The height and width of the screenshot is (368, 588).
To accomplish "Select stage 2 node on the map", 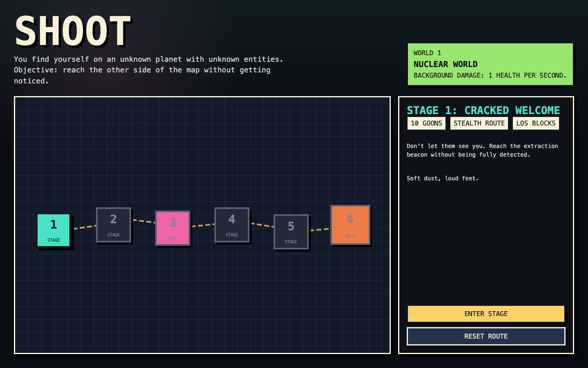I will point(114,225).
